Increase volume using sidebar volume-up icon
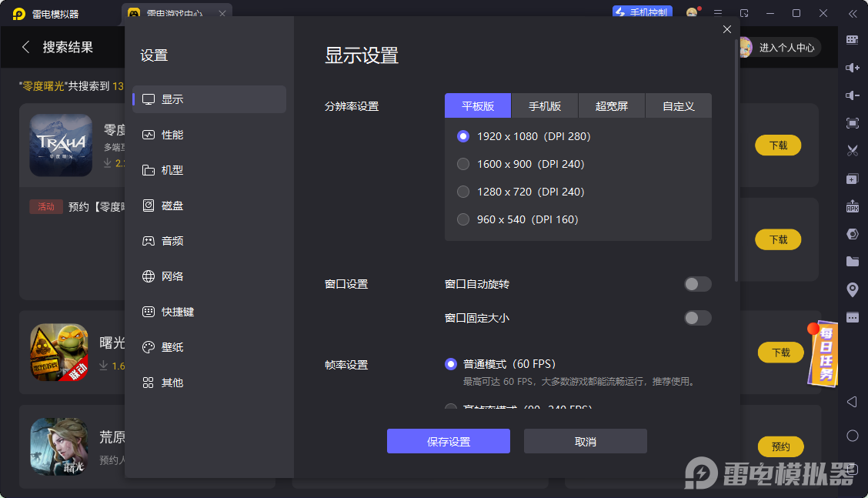The height and width of the screenshot is (498, 868). point(853,68)
